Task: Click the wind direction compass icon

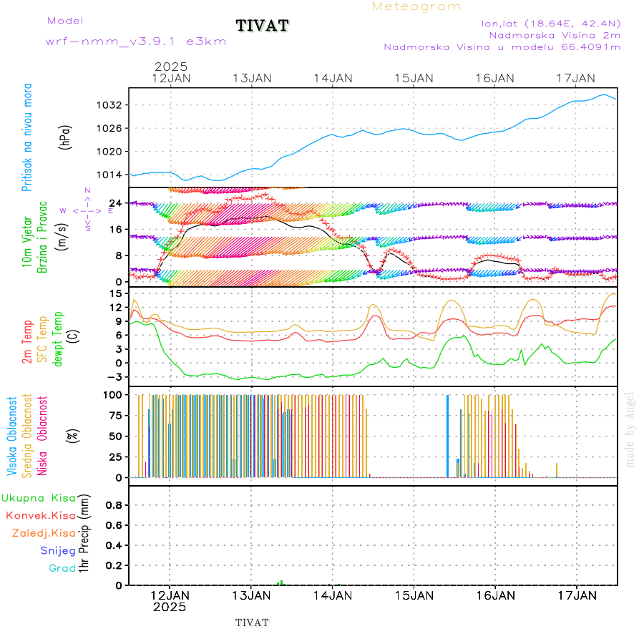Action: [x=87, y=210]
